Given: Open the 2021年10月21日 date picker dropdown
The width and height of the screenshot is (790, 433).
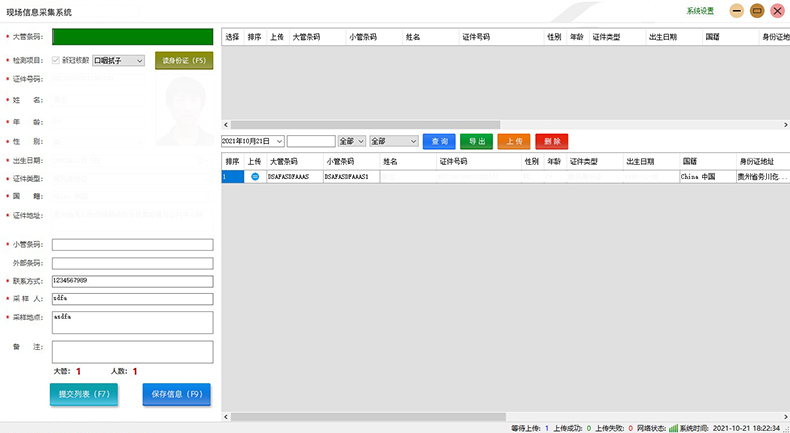Looking at the screenshot, I should click(252, 141).
